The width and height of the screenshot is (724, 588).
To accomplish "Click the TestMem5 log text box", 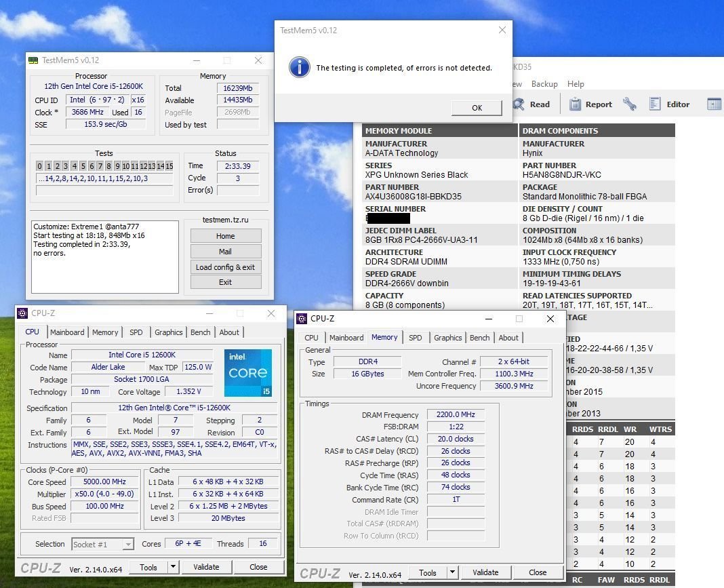I will pos(105,257).
